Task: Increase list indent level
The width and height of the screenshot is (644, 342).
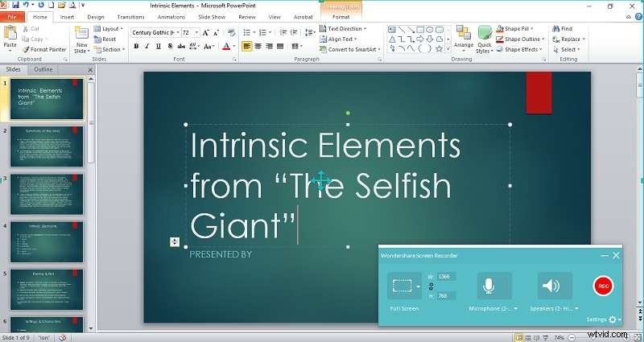Action: click(x=294, y=32)
